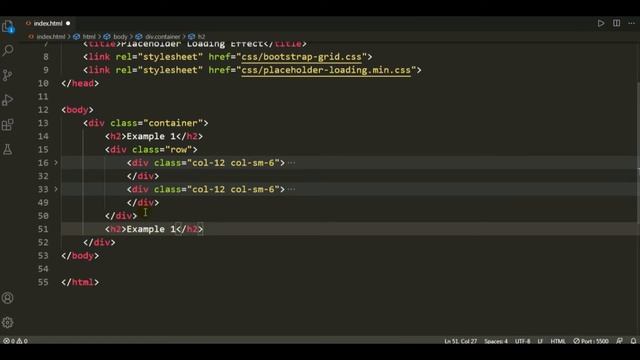The width and height of the screenshot is (640, 360).
Task: Click 'Example 1' text on line 51
Action: pos(151,229)
